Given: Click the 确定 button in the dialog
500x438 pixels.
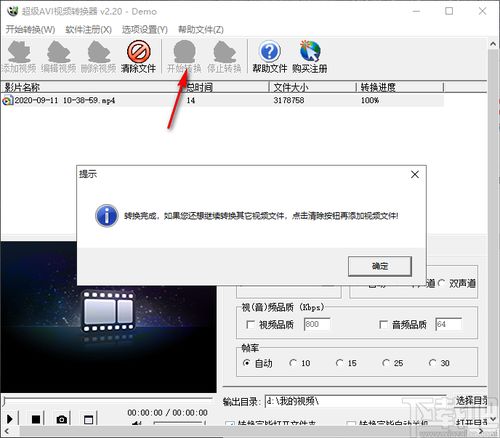Looking at the screenshot, I should 380,266.
